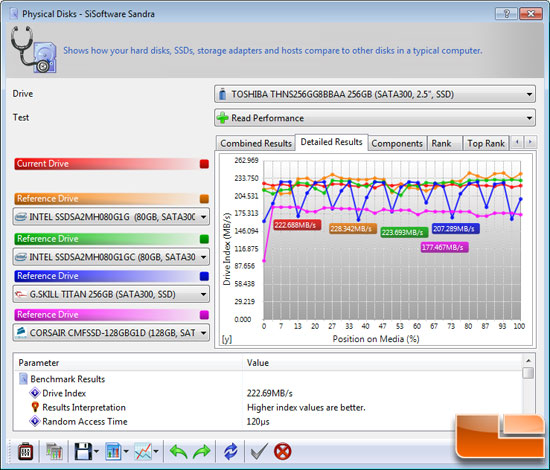Click the grey checkmark OK icon

[259, 451]
